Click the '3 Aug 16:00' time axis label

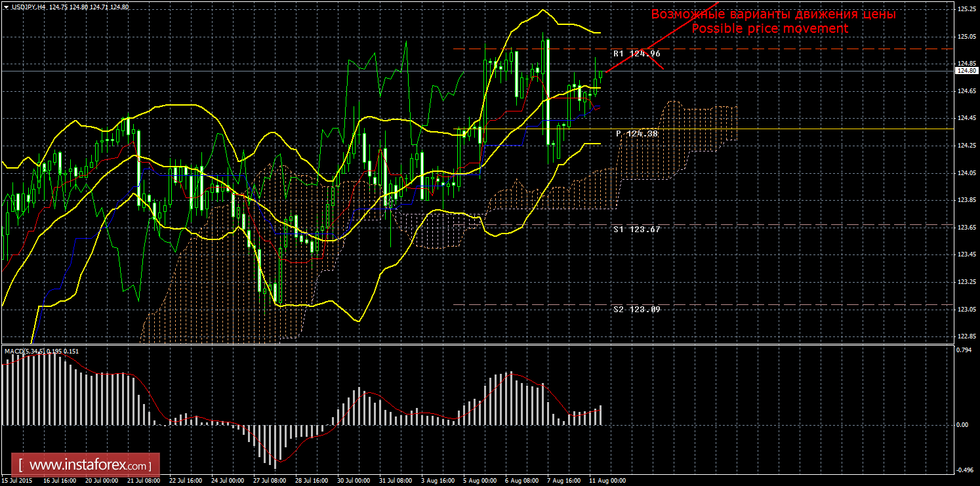click(x=438, y=481)
